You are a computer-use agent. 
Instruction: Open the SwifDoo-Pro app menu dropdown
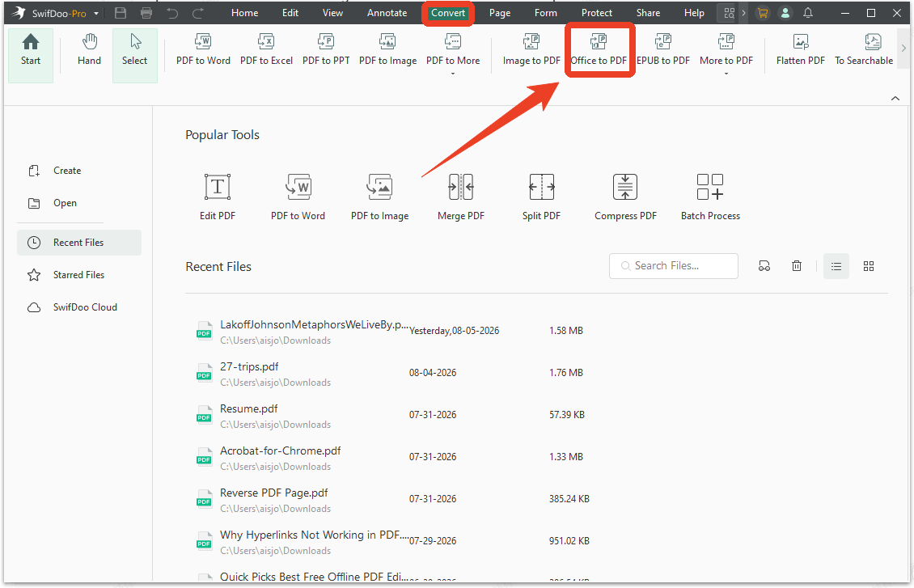pos(96,13)
